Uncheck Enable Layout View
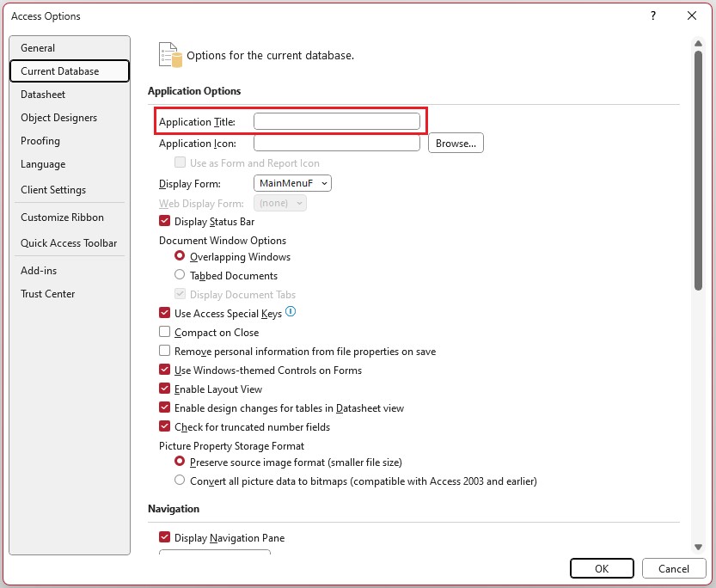The height and width of the screenshot is (588, 716). click(165, 389)
